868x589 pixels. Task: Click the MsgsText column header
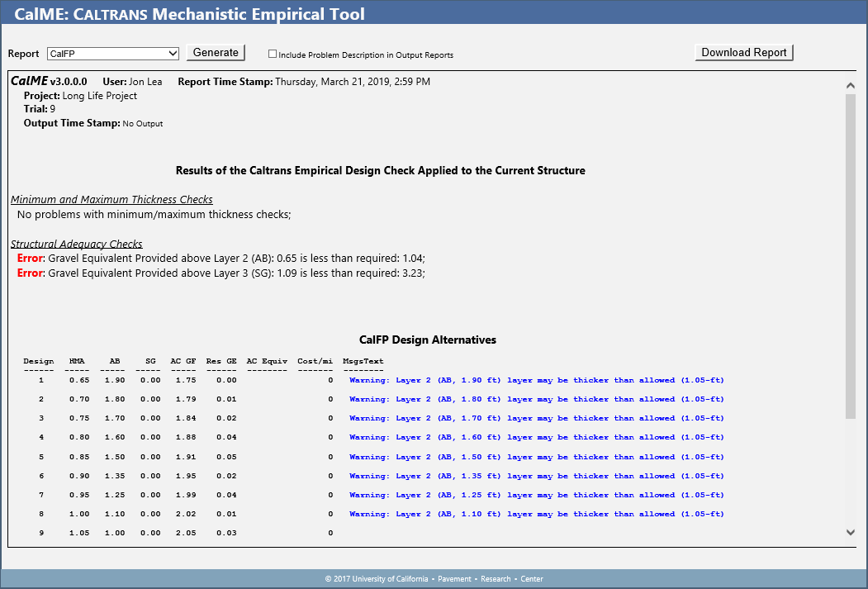pos(363,361)
